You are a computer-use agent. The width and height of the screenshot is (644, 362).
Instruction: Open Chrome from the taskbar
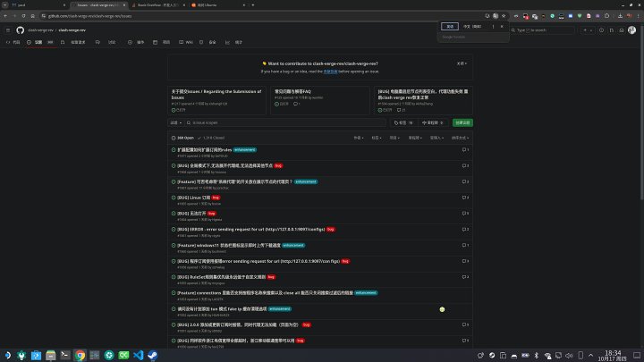point(80,355)
